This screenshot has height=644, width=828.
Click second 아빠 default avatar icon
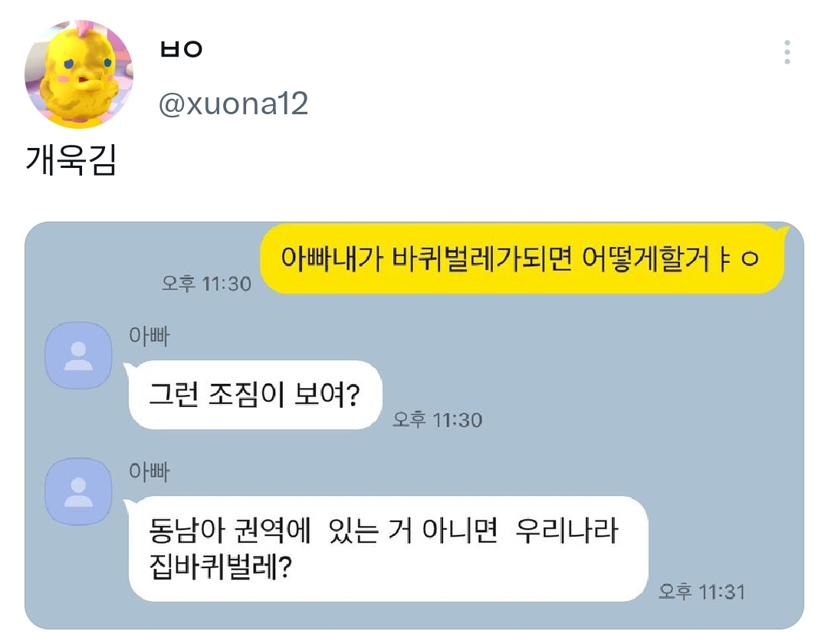pos(78,491)
